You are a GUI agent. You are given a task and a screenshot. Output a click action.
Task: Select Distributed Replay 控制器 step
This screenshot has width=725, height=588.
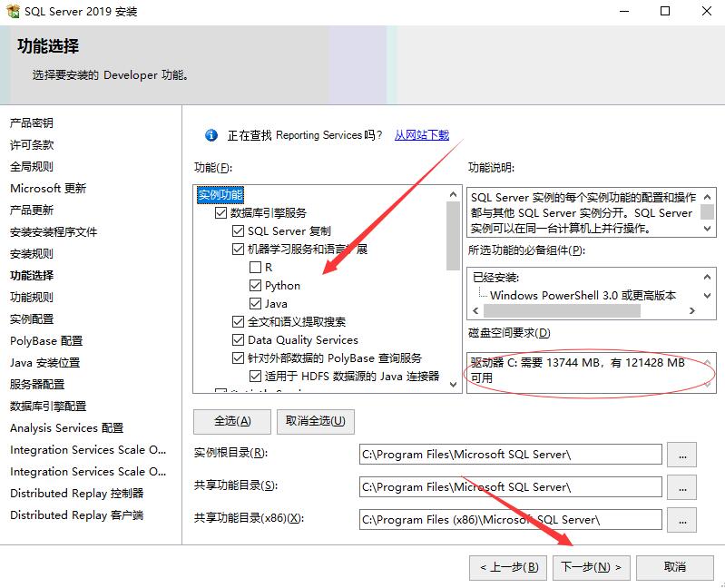point(77,494)
